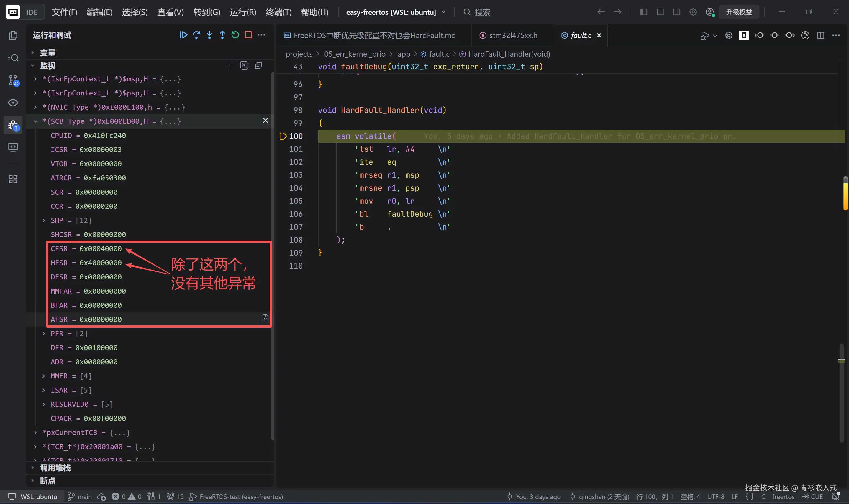Expand the ISAR array entry
This screenshot has width=849, height=504.
43,390
